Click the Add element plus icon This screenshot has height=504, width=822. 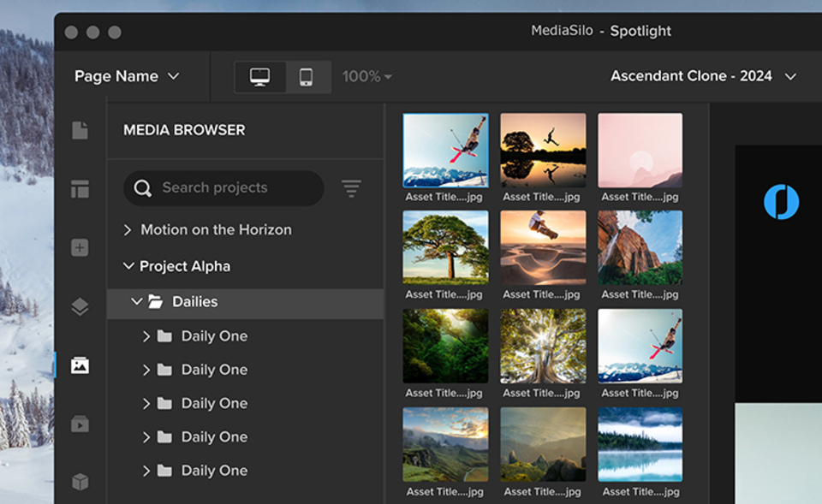coord(79,247)
